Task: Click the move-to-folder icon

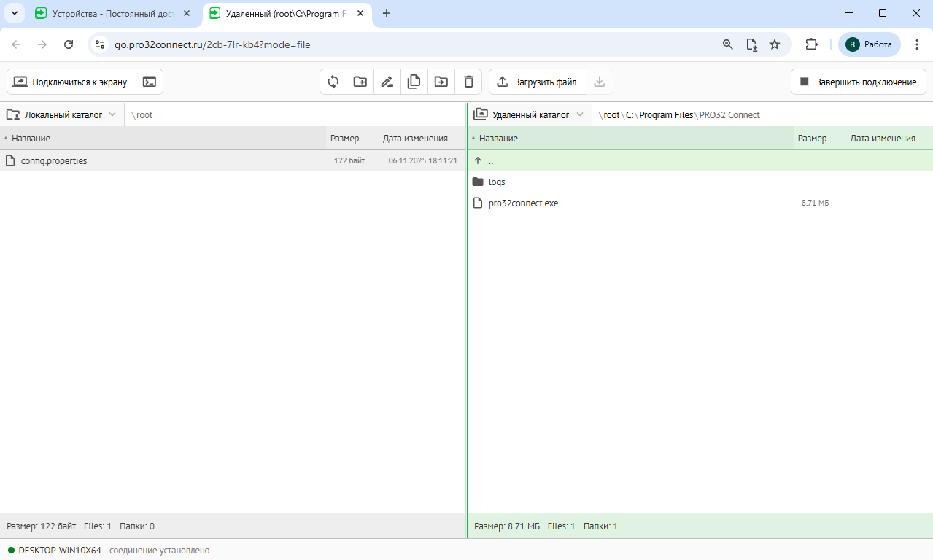Action: 441,82
